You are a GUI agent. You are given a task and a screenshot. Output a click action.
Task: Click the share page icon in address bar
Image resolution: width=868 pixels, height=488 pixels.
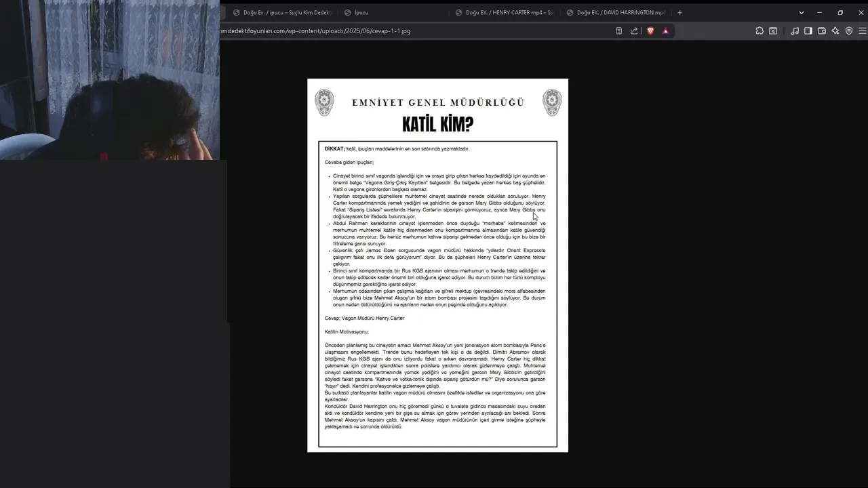[634, 30]
